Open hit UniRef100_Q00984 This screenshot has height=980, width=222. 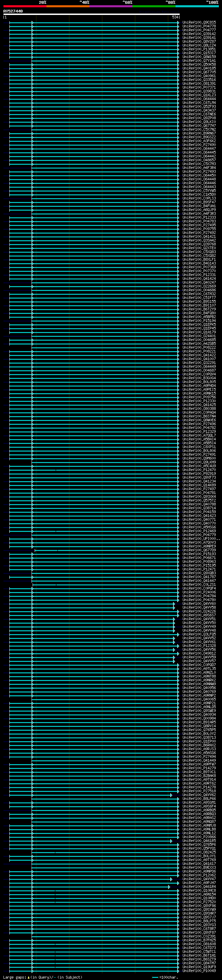point(199,719)
